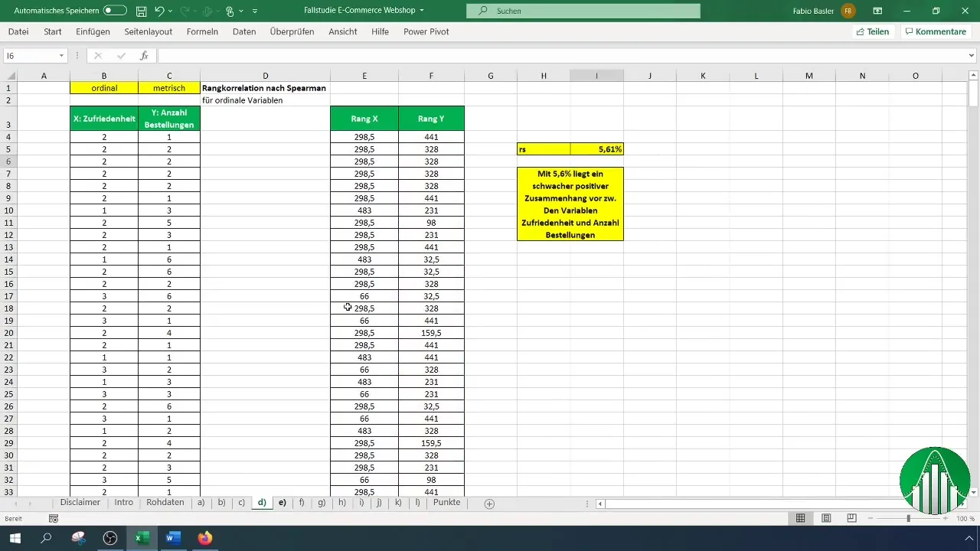This screenshot has width=980, height=551.
Task: Click the sheet tabs scroll-right arrow
Action: pos(30,504)
